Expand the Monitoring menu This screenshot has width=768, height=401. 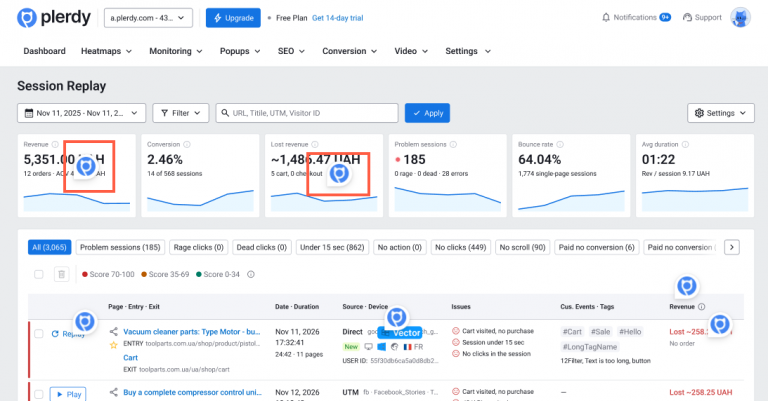coord(176,51)
